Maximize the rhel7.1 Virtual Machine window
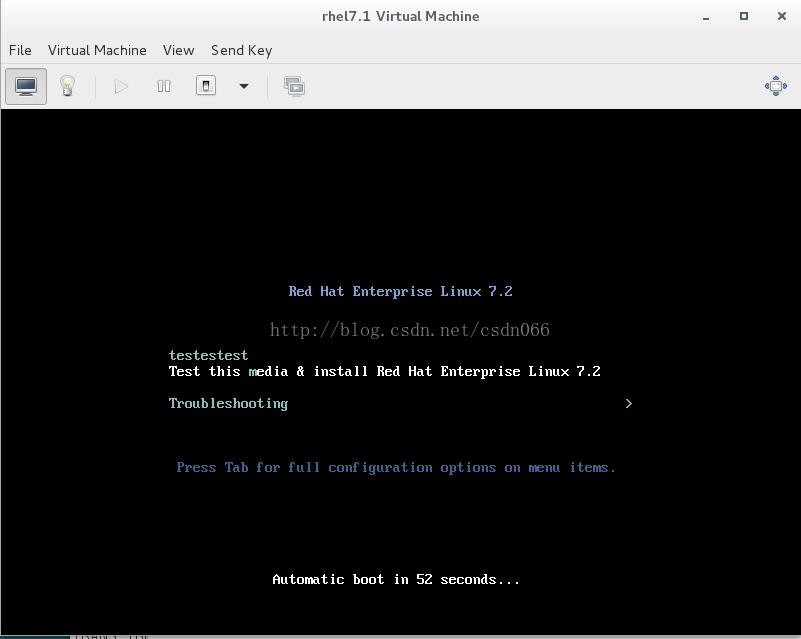This screenshot has width=801, height=639. pyautogui.click(x=744, y=16)
